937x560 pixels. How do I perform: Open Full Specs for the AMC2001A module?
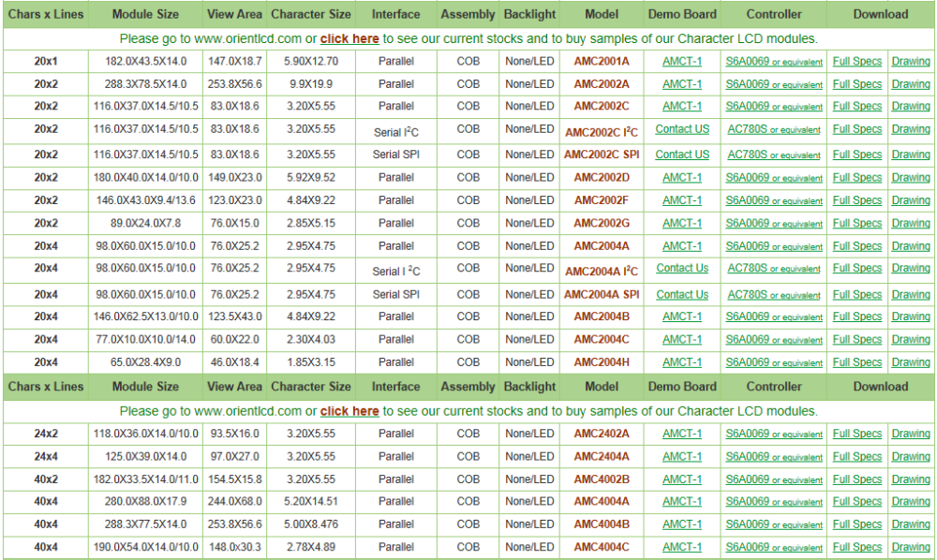click(856, 61)
